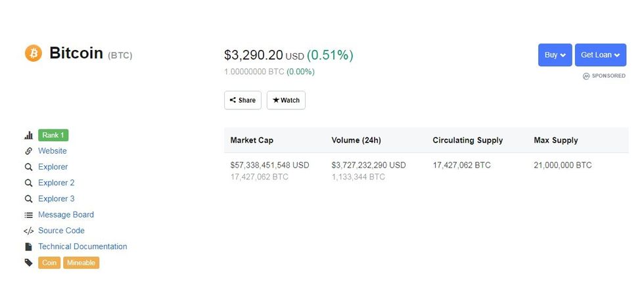This screenshot has width=644, height=297.
Task: Select the orange Coin tag
Action: 49,263
